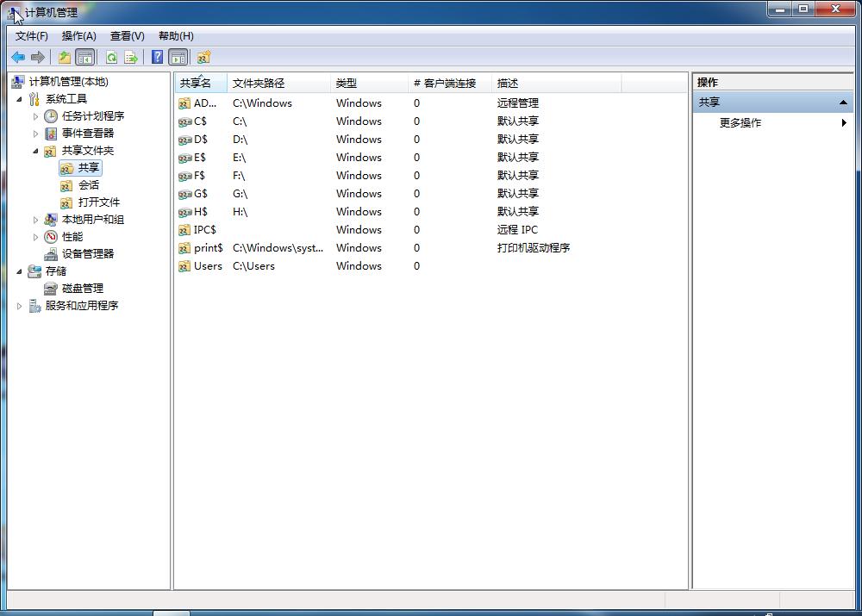Expand the 服务和应用程序 tree node
This screenshot has height=616, width=862.
tap(19, 305)
